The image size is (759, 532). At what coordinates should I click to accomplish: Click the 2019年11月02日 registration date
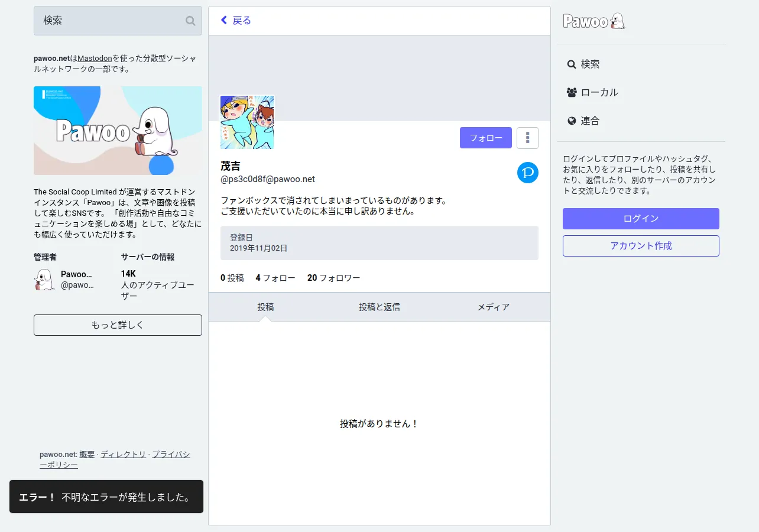pos(258,248)
